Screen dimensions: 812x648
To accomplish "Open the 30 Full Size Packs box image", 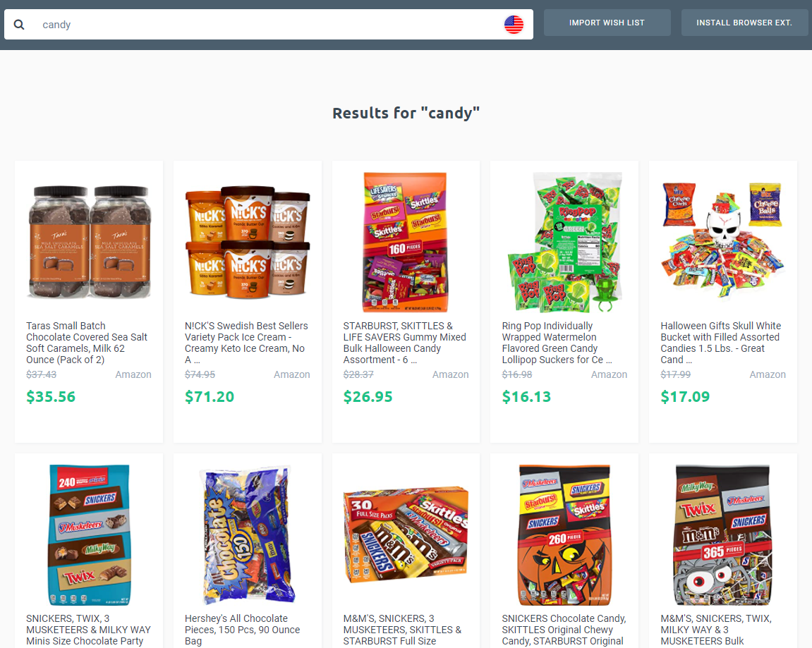I will [x=406, y=534].
